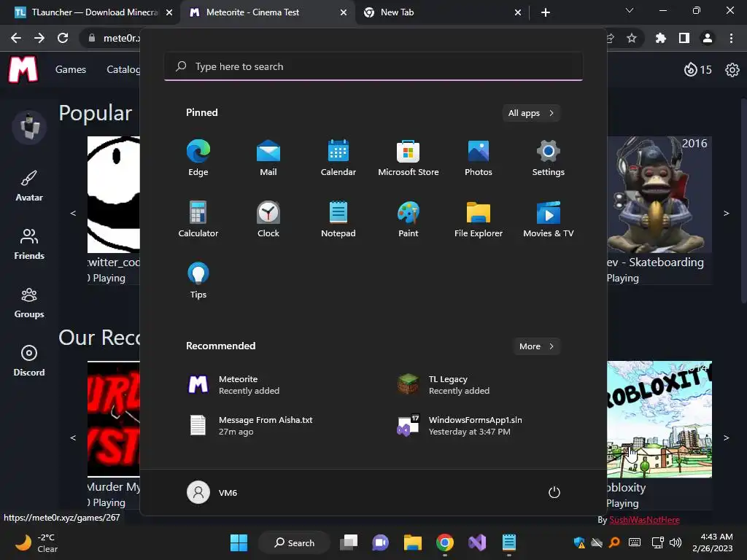This screenshot has width=747, height=560.
Task: Open Robloxity game thumbnail
Action: [x=659, y=419]
